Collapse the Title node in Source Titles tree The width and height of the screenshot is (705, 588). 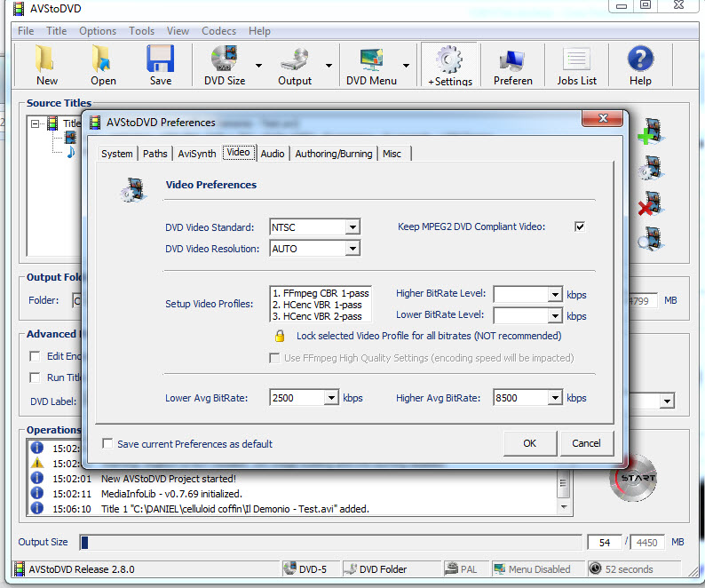click(x=35, y=123)
